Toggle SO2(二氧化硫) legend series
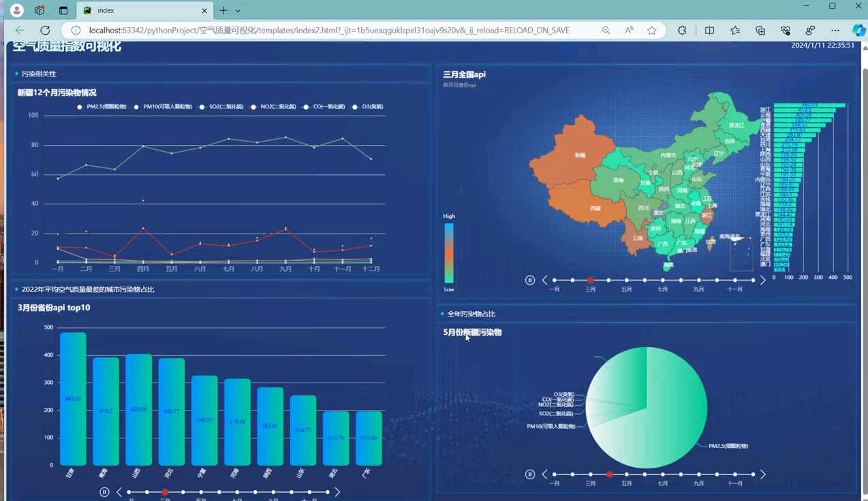 pyautogui.click(x=221, y=107)
